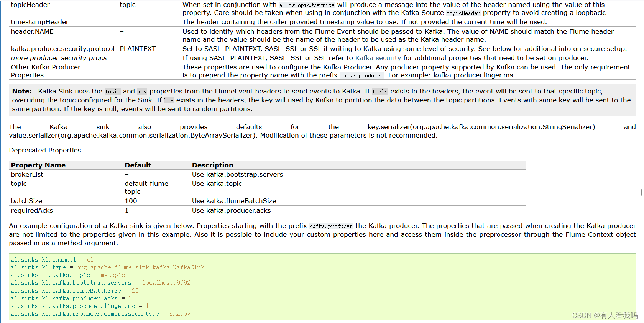This screenshot has width=644, height=323.
Task: Click the 'Property Name' column header
Action: [38, 165]
